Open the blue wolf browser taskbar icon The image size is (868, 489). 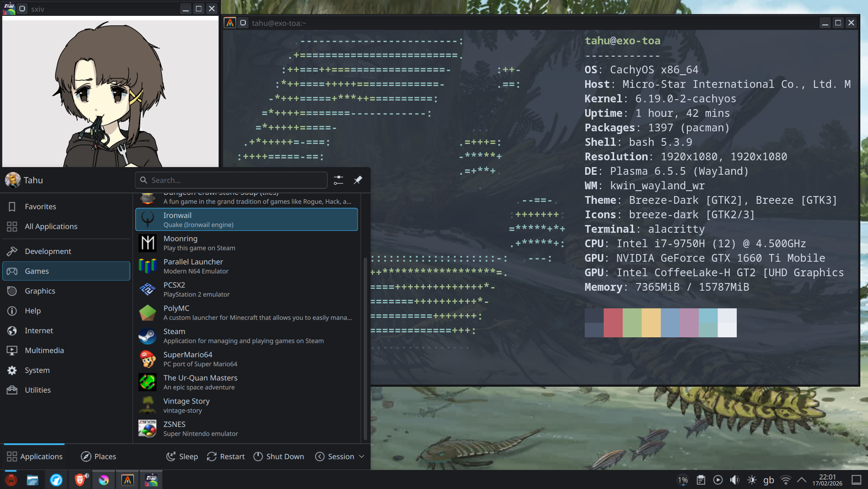tap(56, 480)
